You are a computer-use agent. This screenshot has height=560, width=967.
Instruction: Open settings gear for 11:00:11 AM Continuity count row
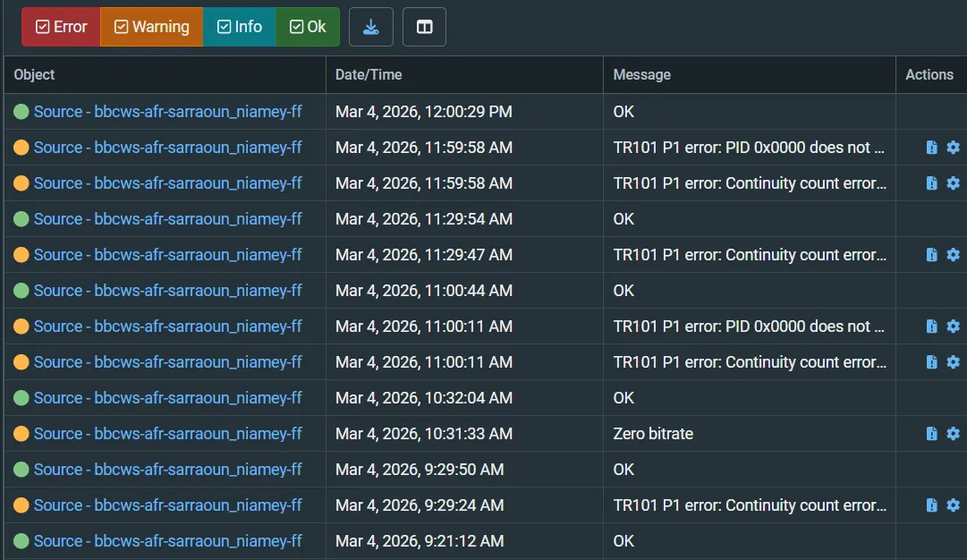(x=953, y=362)
